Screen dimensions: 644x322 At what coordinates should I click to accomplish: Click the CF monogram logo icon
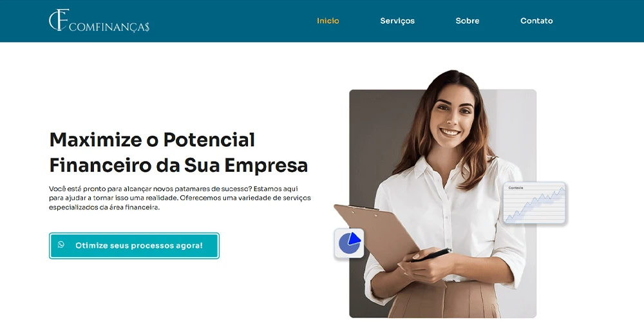click(59, 20)
